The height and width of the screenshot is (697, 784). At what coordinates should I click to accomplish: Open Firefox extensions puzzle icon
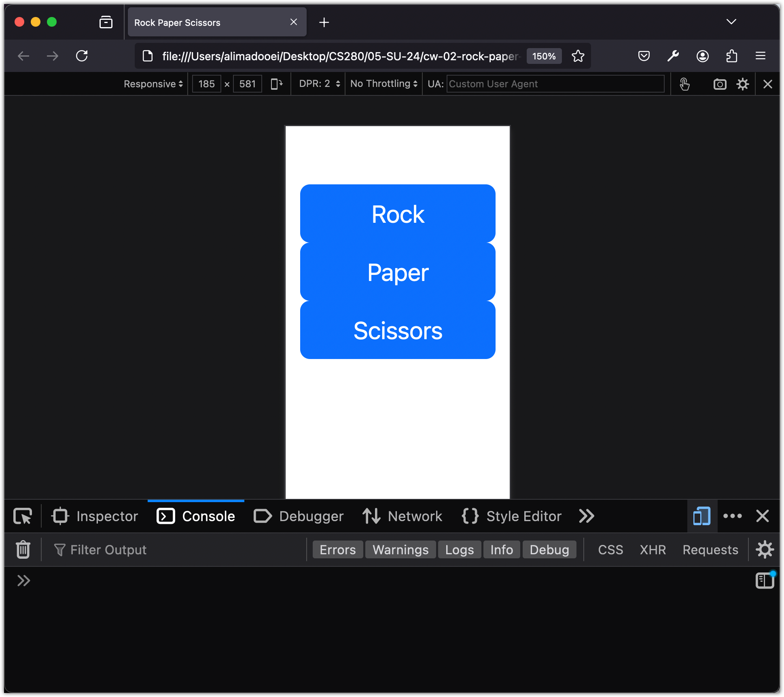[731, 56]
